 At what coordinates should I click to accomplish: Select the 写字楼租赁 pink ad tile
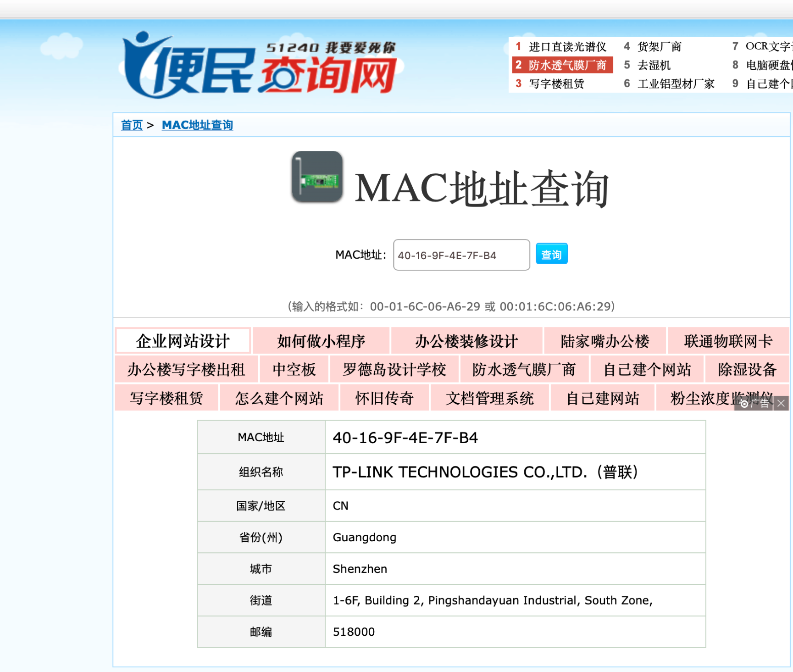(x=166, y=398)
